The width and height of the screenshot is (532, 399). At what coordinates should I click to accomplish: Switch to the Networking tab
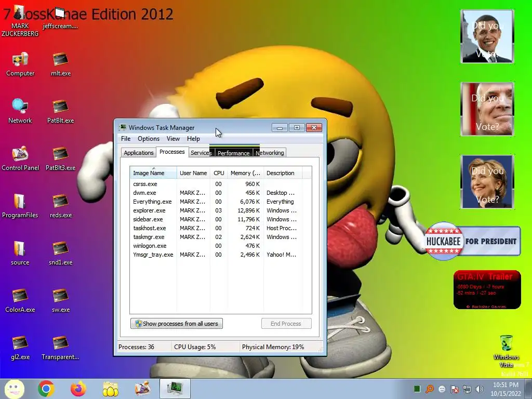pos(270,153)
